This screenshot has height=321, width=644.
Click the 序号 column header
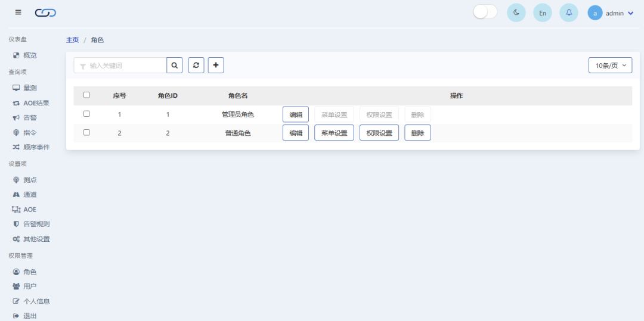119,95
